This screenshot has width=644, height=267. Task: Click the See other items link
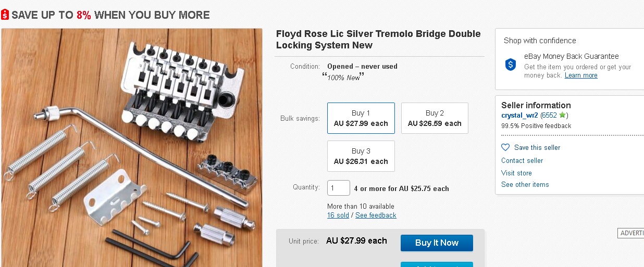click(525, 184)
